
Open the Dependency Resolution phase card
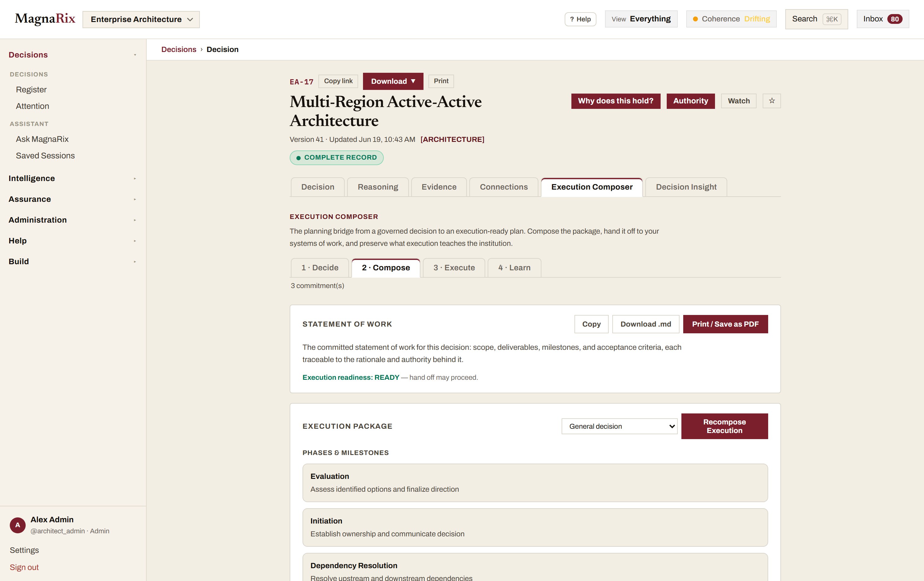click(535, 568)
